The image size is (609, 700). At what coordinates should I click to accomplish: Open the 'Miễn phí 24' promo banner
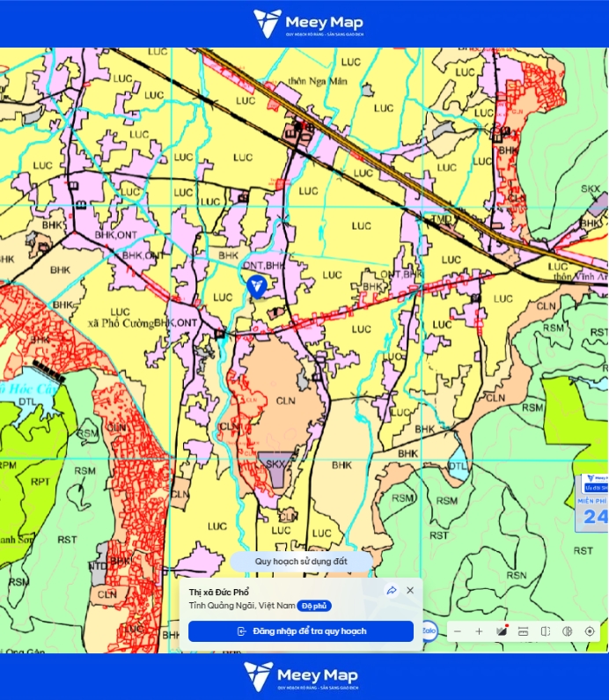593,504
